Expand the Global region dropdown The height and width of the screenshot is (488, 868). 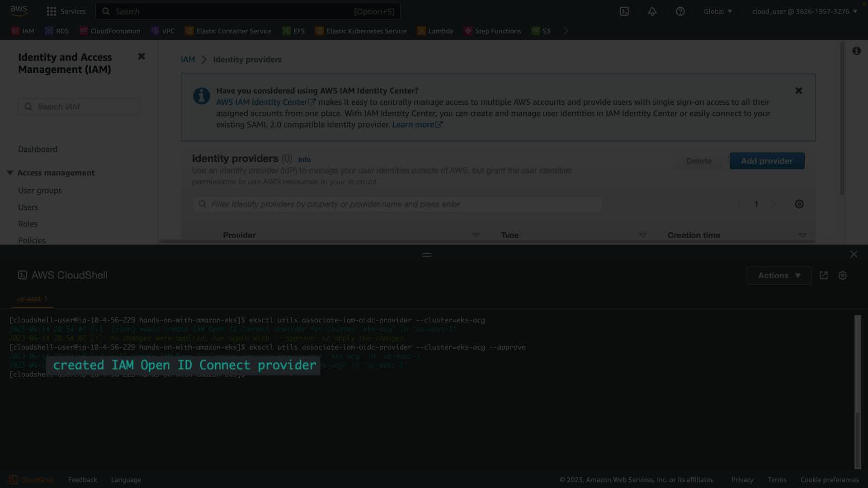pos(717,11)
